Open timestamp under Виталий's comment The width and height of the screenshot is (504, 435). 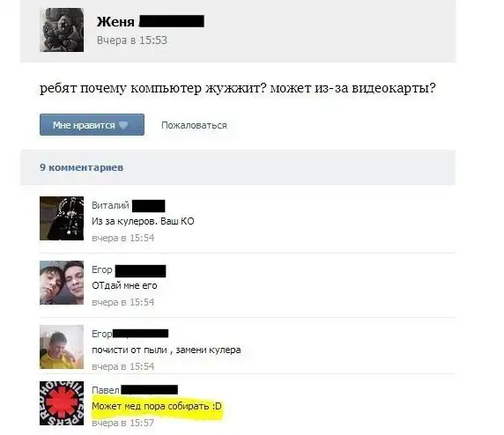tap(123, 238)
